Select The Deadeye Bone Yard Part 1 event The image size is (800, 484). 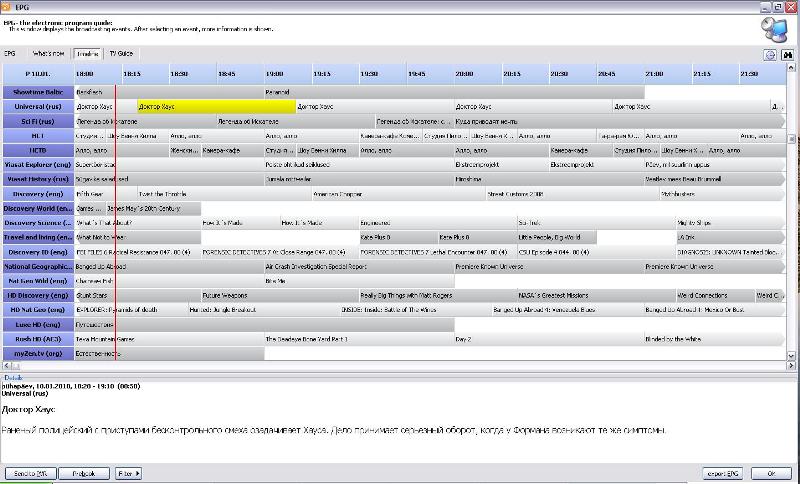[x=359, y=339]
